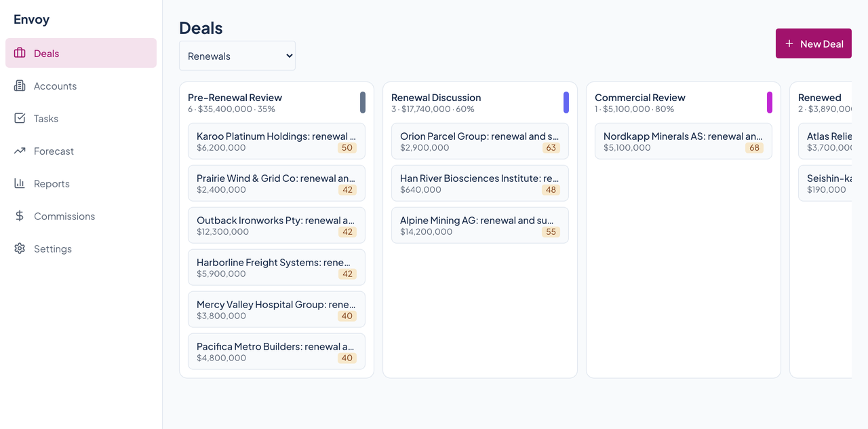Screen dimensions: 868x429
Task: Click the Accounts building icon
Action: [20, 86]
